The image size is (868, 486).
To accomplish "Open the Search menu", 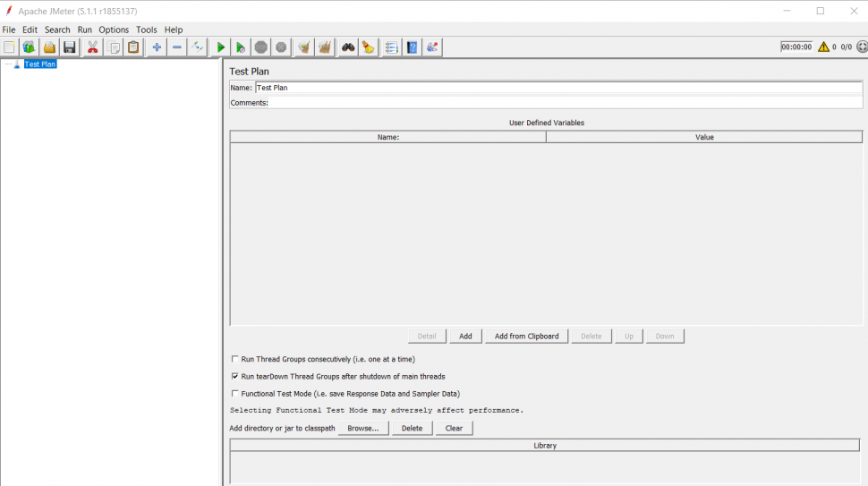I will pos(57,30).
